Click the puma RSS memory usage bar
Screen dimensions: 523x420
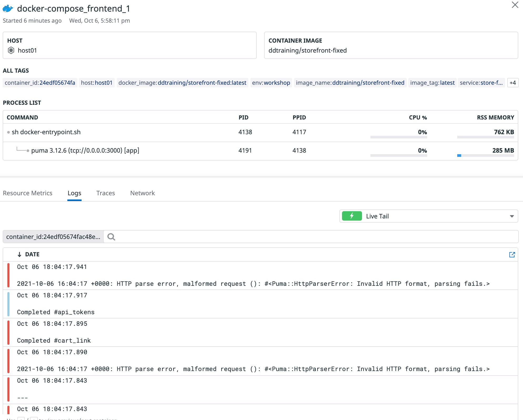tap(485, 156)
